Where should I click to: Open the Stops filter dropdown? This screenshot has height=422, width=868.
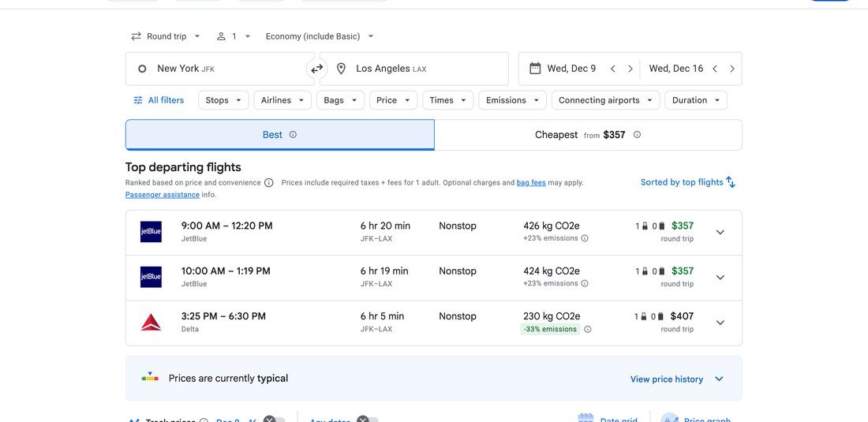pyautogui.click(x=223, y=100)
